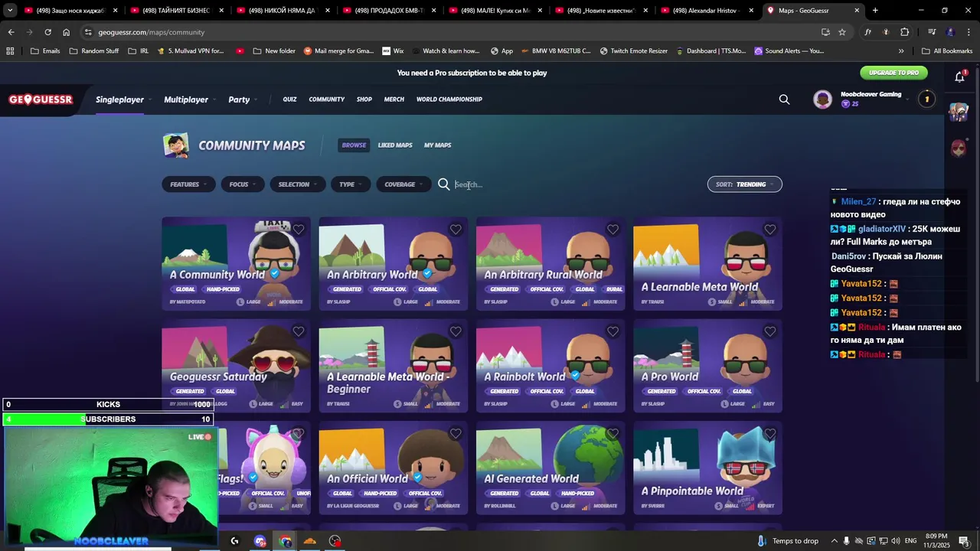
Task: Open the Quiz nav item
Action: pyautogui.click(x=289, y=99)
